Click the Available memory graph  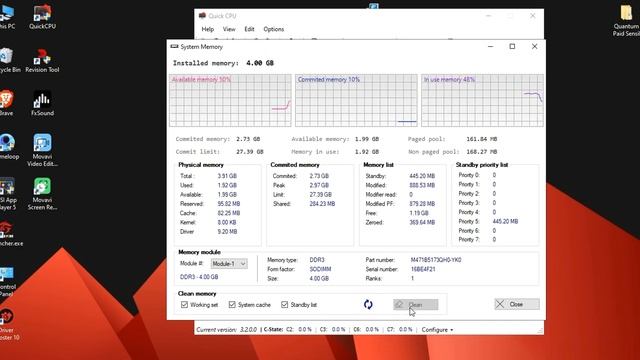pyautogui.click(x=231, y=100)
